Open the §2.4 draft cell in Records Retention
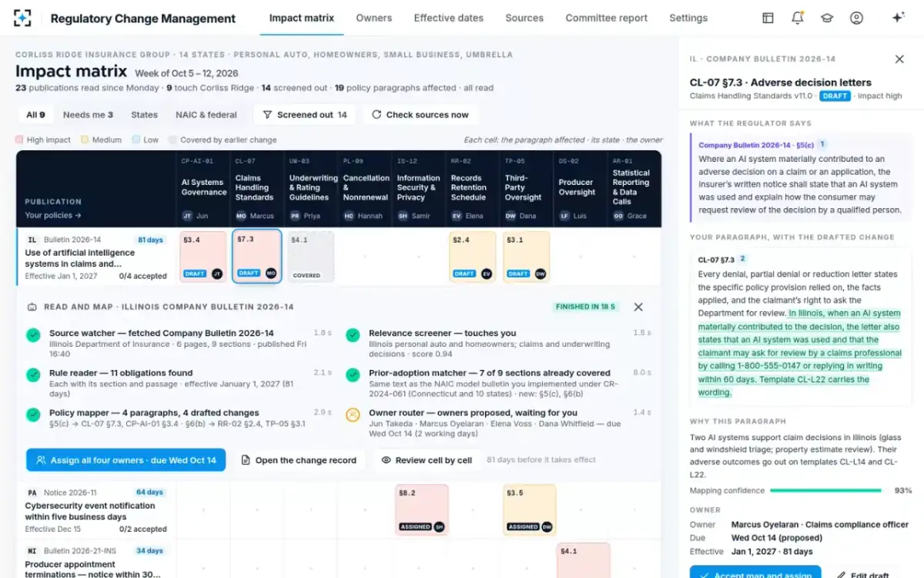 point(473,257)
